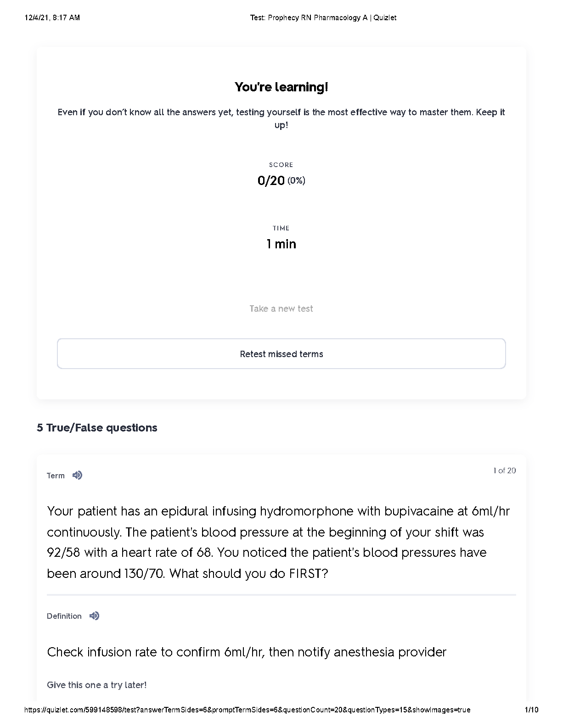Click the Definition label on the card
Viewport: 563px width, 728px height.
tap(64, 616)
